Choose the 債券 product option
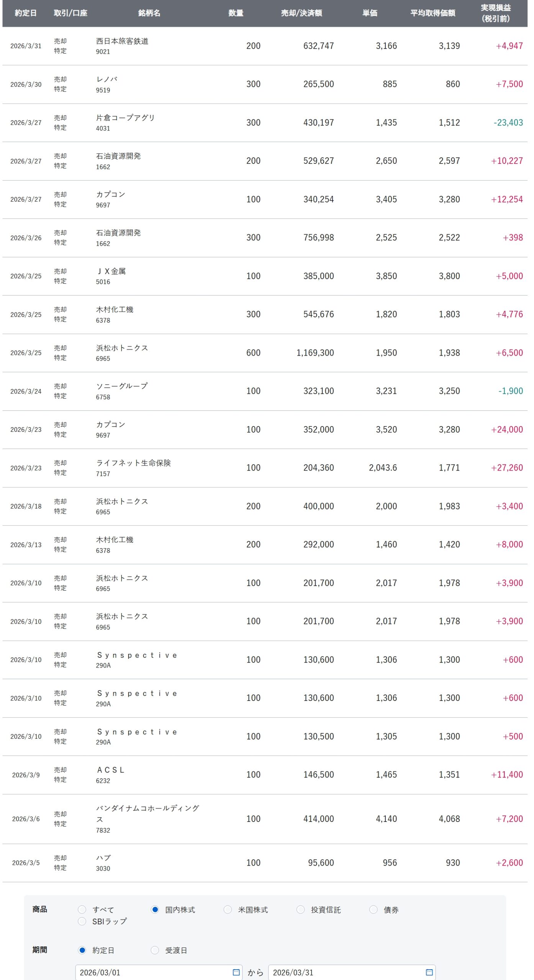Image resolution: width=534 pixels, height=980 pixels. pyautogui.click(x=373, y=909)
